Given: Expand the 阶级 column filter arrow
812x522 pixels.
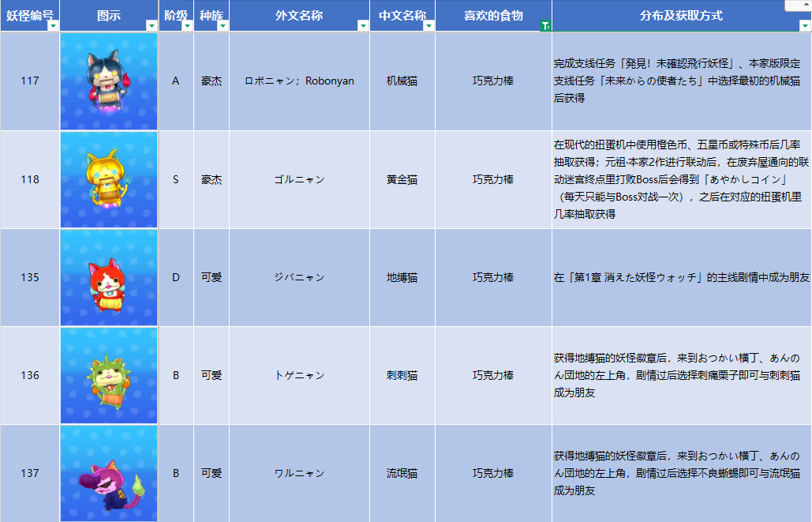Looking at the screenshot, I should click(187, 26).
